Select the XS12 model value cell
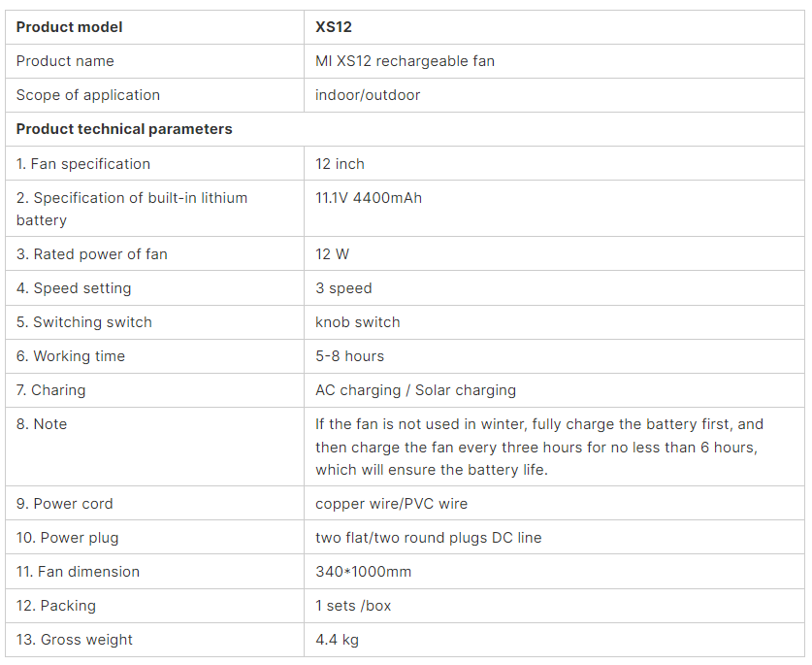This screenshot has height=665, width=812. pos(554,27)
